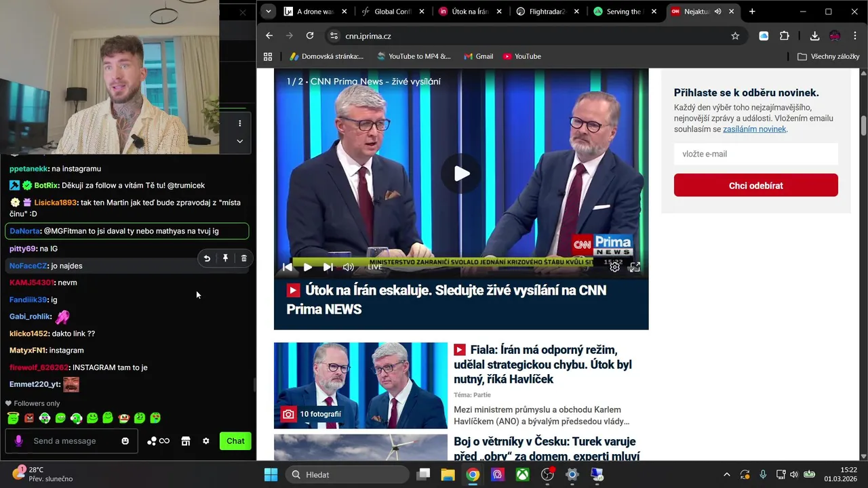The height and width of the screenshot is (488, 868).
Task: Click the small play button in video controls
Action: (x=308, y=267)
